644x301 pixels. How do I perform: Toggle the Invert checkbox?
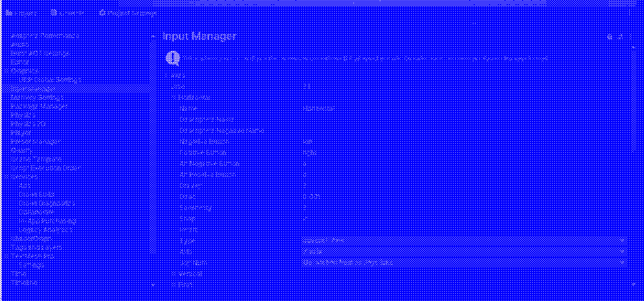pyautogui.click(x=305, y=229)
